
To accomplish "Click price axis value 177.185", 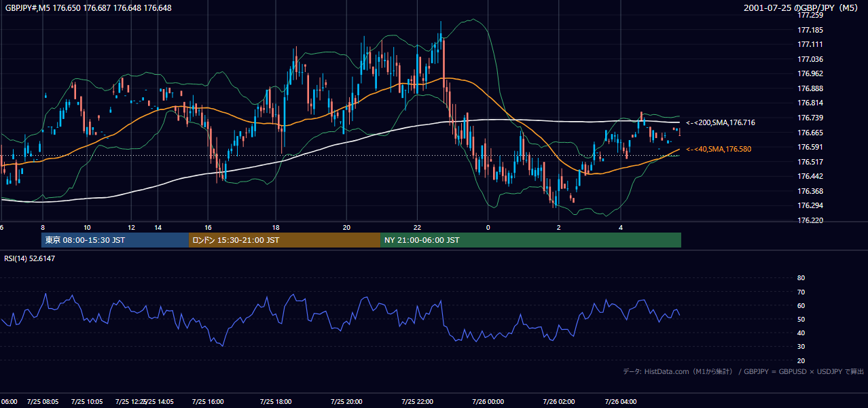I will coord(810,30).
